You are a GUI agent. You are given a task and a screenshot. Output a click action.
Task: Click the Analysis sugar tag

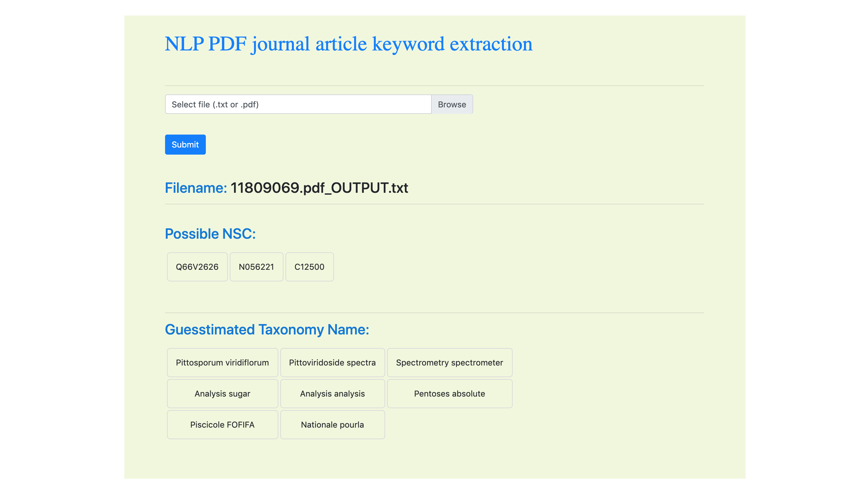pyautogui.click(x=222, y=394)
